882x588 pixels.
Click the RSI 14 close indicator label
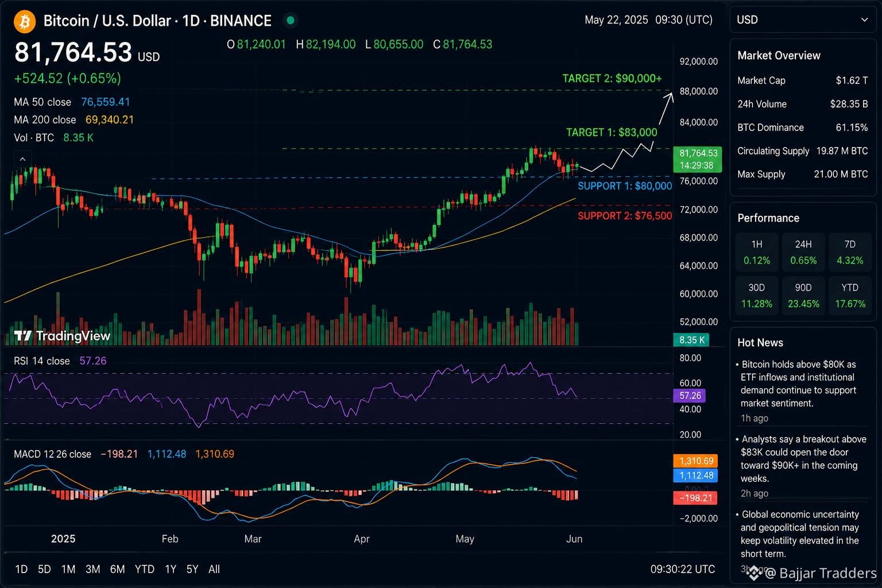coord(42,361)
